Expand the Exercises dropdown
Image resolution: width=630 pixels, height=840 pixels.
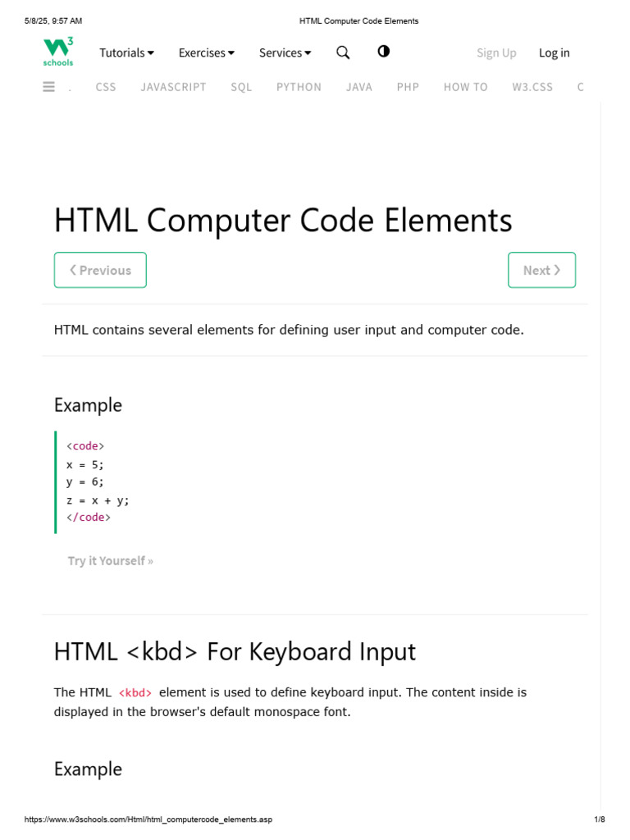point(206,53)
